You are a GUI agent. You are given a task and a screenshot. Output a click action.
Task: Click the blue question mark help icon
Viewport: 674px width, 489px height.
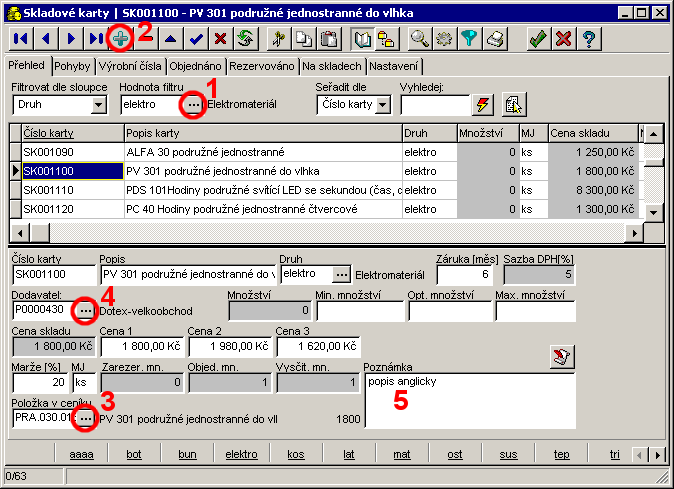(x=589, y=39)
